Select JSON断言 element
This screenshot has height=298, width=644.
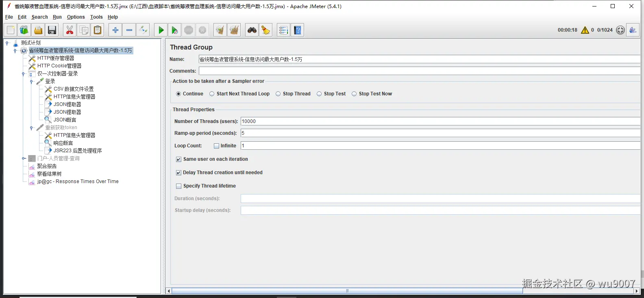(x=65, y=120)
